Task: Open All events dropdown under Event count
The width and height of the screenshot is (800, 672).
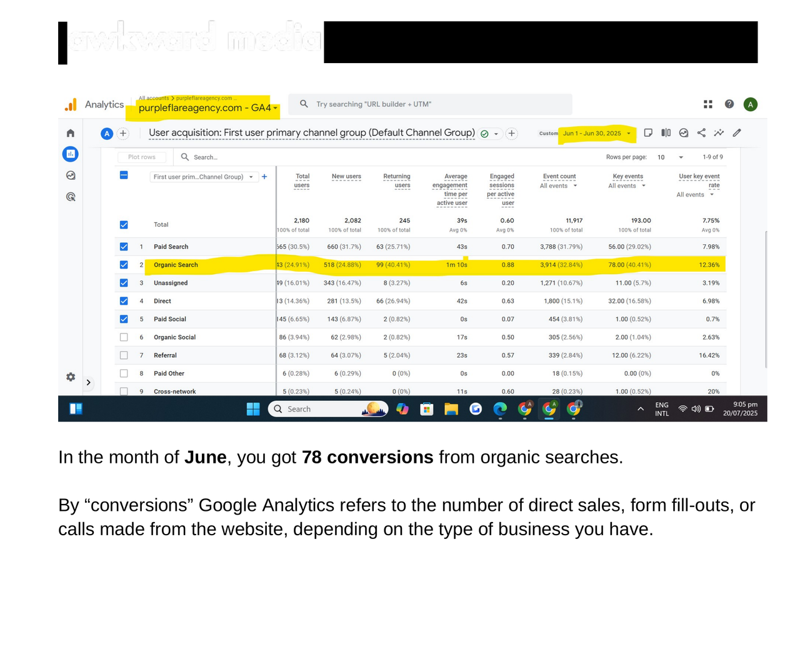Action: [x=558, y=185]
